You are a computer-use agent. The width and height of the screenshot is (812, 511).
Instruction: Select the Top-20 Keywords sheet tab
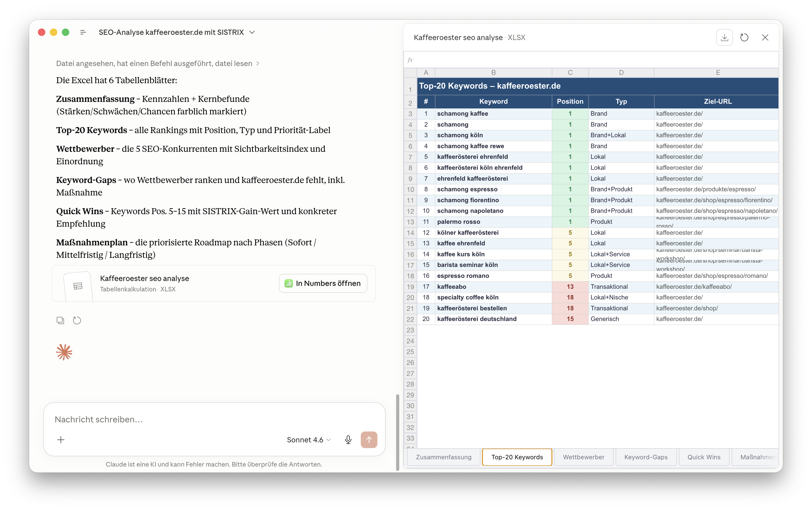[x=517, y=457]
